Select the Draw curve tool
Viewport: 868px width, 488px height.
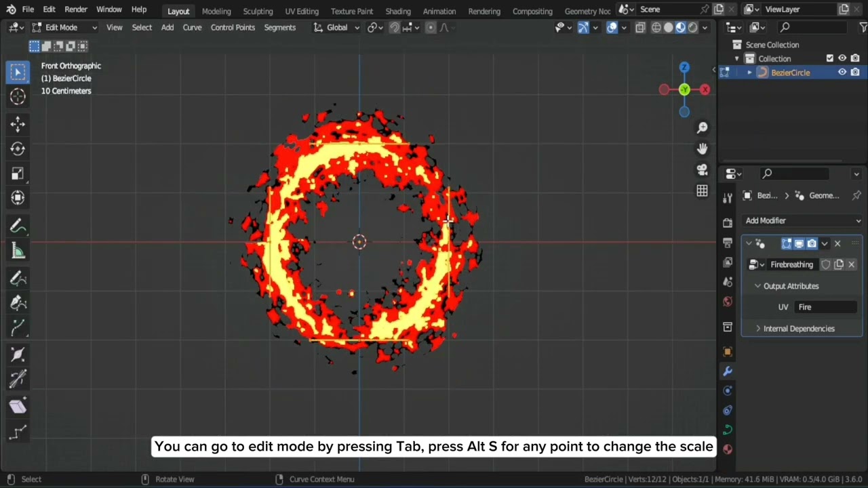pos(18,278)
